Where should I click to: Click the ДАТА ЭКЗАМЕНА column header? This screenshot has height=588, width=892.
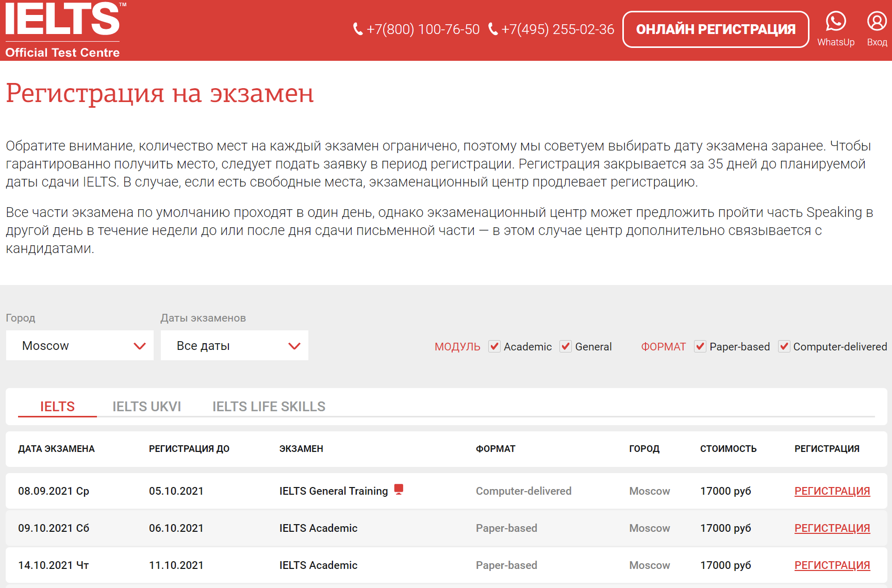point(56,449)
